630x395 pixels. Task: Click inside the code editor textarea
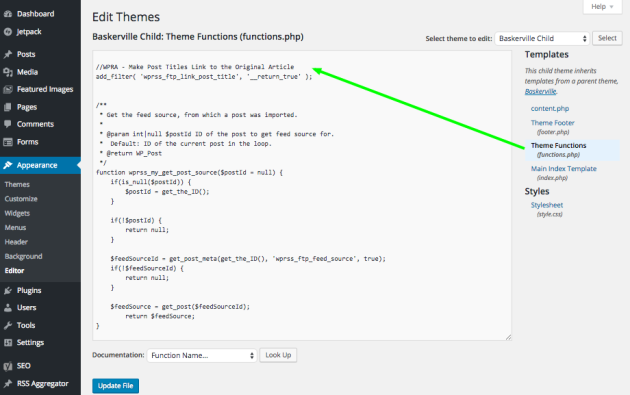[302, 196]
